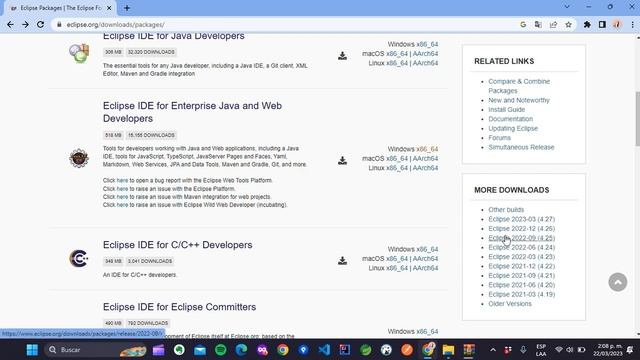Open Eclipse 2021-12 (4.22) link
This screenshot has height=360, width=640.
[522, 266]
